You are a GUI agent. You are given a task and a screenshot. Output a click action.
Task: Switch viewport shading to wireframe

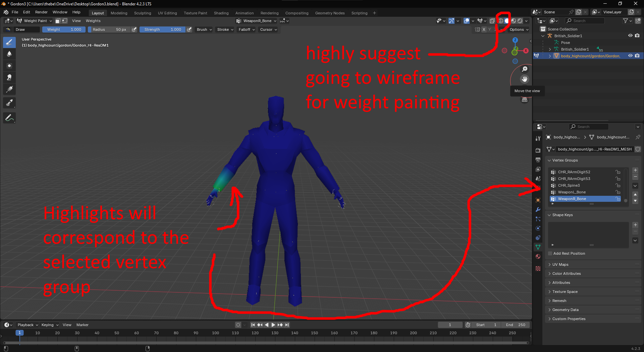501,21
